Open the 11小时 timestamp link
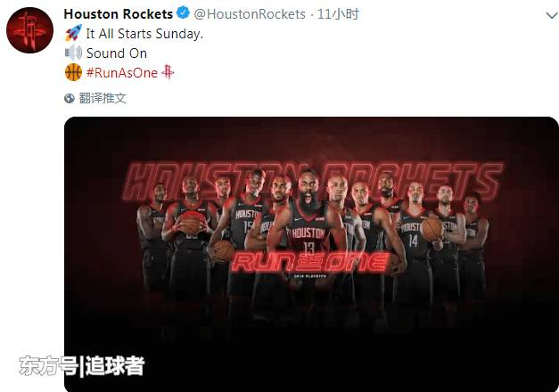 (338, 14)
